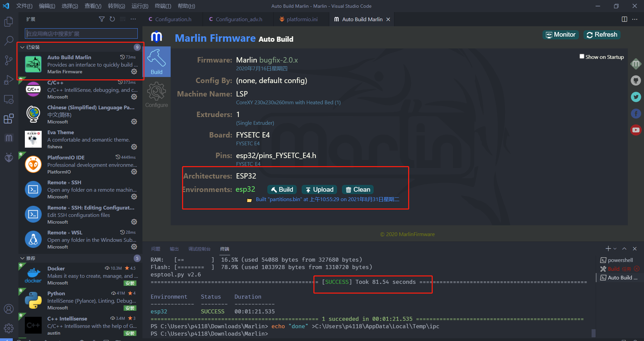Image resolution: width=644 pixels, height=341 pixels.
Task: Select the Configure gear panel icon
Action: pos(157,95)
